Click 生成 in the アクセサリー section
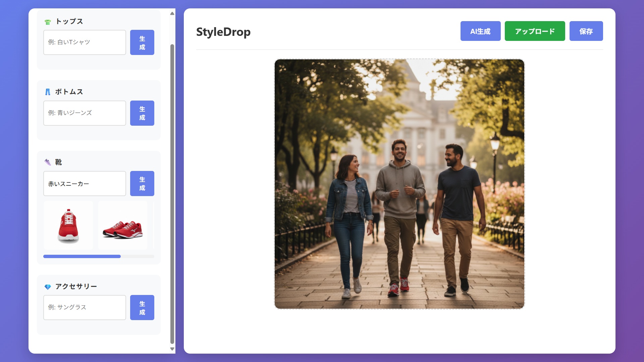 tap(142, 307)
